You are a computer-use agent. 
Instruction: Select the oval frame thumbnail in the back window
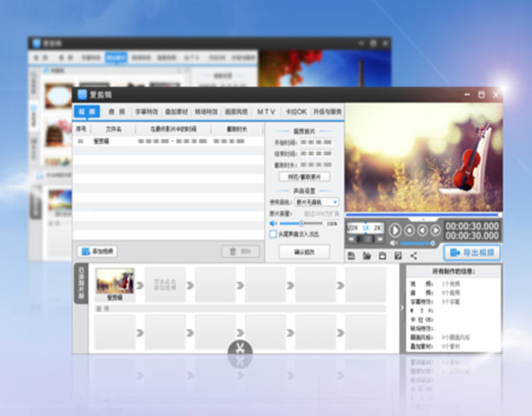59,95
